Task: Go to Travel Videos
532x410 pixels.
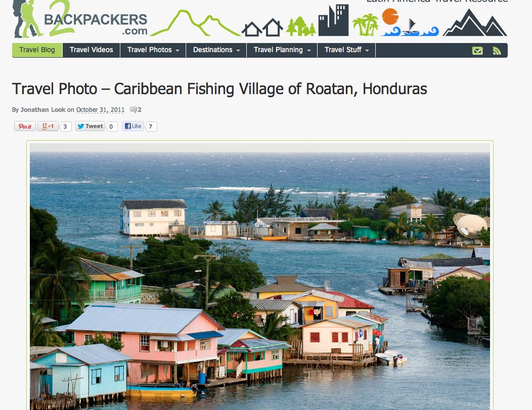Action: (x=91, y=50)
